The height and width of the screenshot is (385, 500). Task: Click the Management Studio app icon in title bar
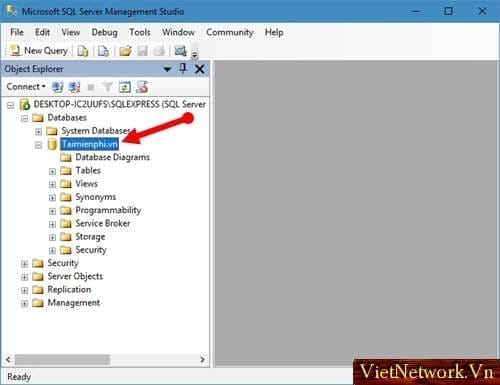[x=12, y=11]
